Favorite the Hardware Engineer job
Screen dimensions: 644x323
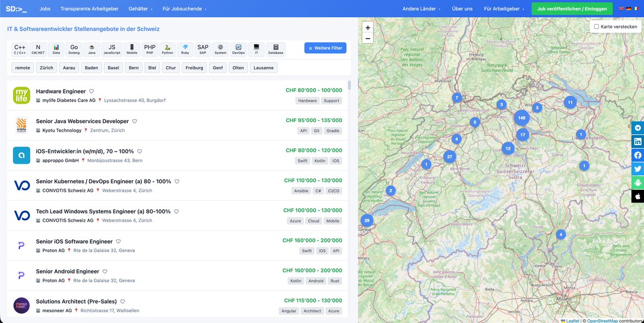92,91
